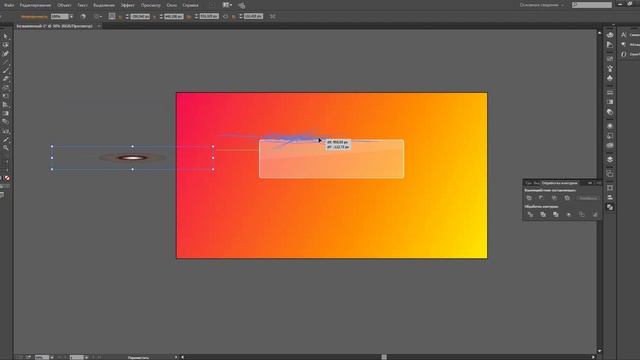Open the Pathfinder icon in dock

coord(610,207)
